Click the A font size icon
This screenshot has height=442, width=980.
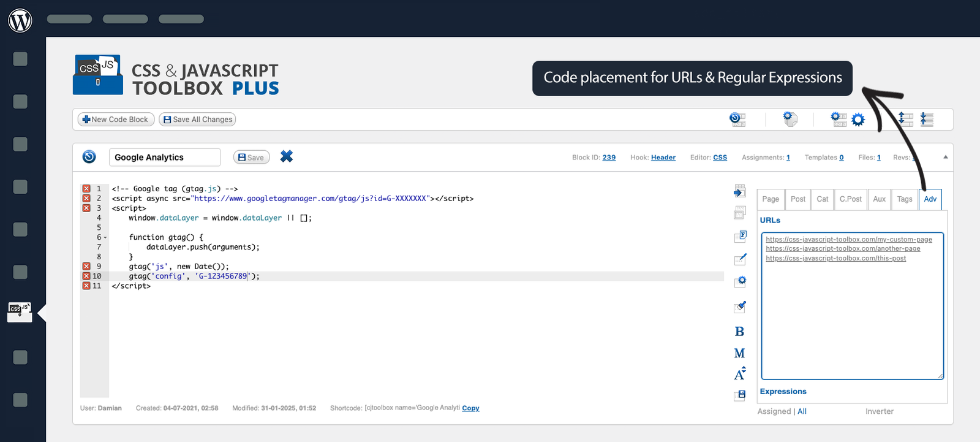740,373
